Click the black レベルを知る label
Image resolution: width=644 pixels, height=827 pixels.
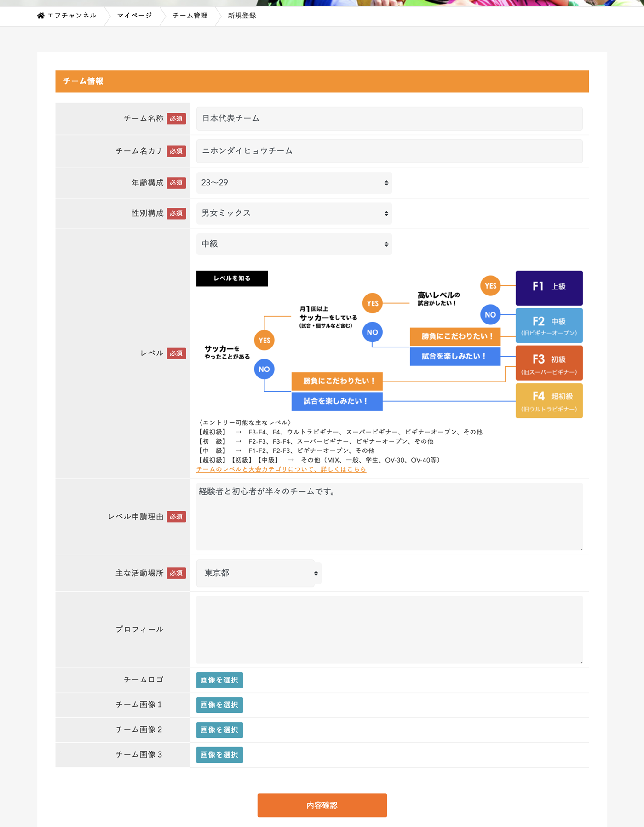coord(232,278)
